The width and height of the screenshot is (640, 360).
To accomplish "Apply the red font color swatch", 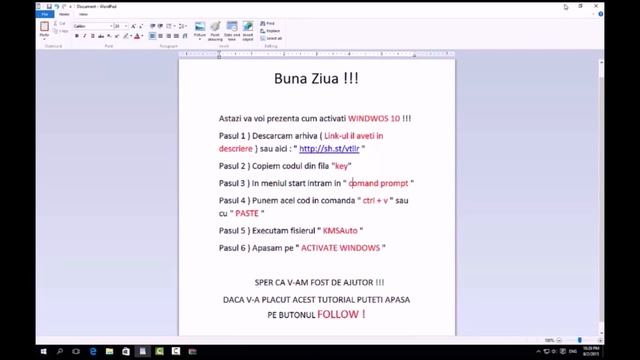I will click(137, 36).
